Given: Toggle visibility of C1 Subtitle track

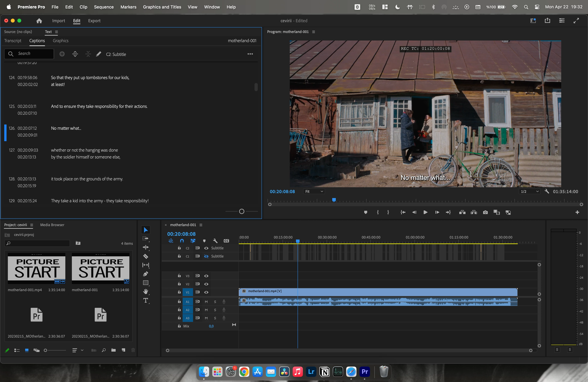Looking at the screenshot, I should [x=206, y=256].
